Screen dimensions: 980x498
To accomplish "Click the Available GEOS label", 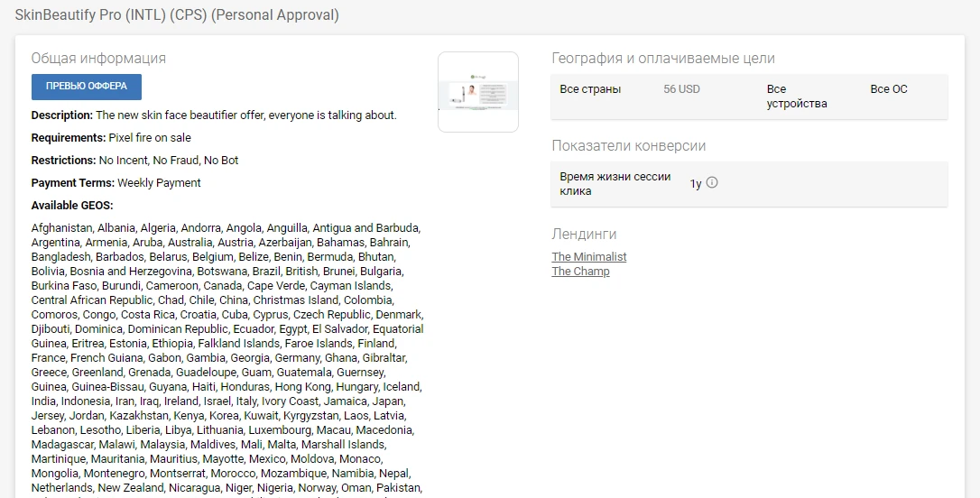I will tap(72, 205).
